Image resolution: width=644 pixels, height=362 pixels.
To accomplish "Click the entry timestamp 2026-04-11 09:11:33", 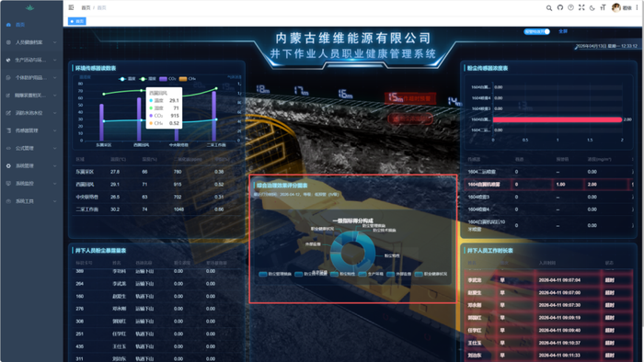I will [x=559, y=356].
